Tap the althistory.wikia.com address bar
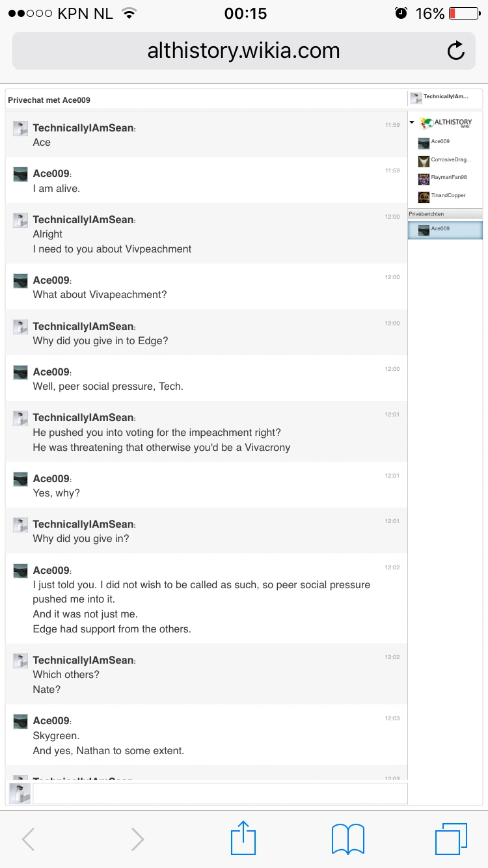The height and width of the screenshot is (868, 488). coord(243,51)
